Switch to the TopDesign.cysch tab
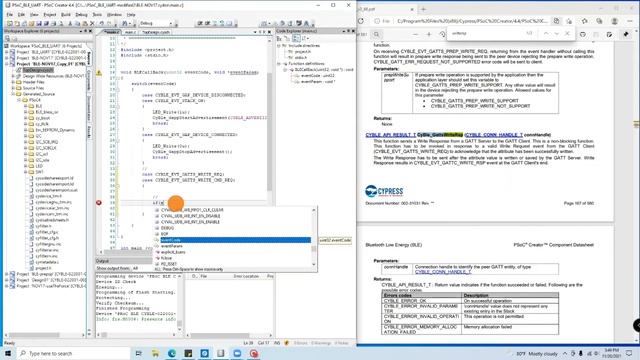 156,32
